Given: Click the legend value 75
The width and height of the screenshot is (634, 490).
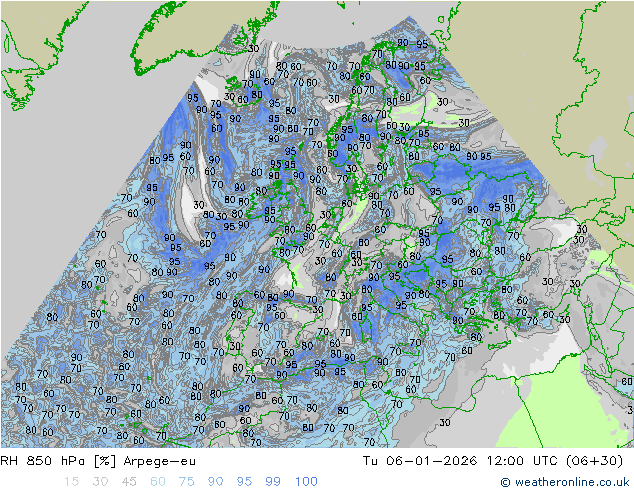Looking at the screenshot, I should (186, 482).
